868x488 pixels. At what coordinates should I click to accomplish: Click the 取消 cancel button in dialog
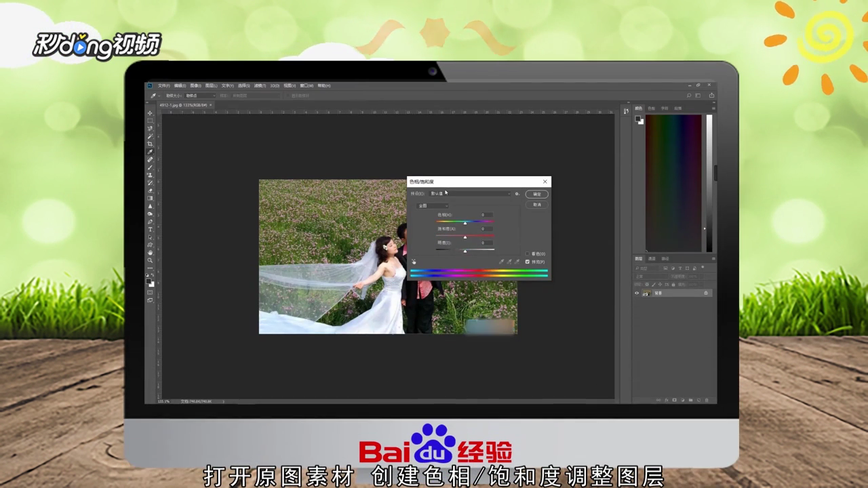pos(536,205)
